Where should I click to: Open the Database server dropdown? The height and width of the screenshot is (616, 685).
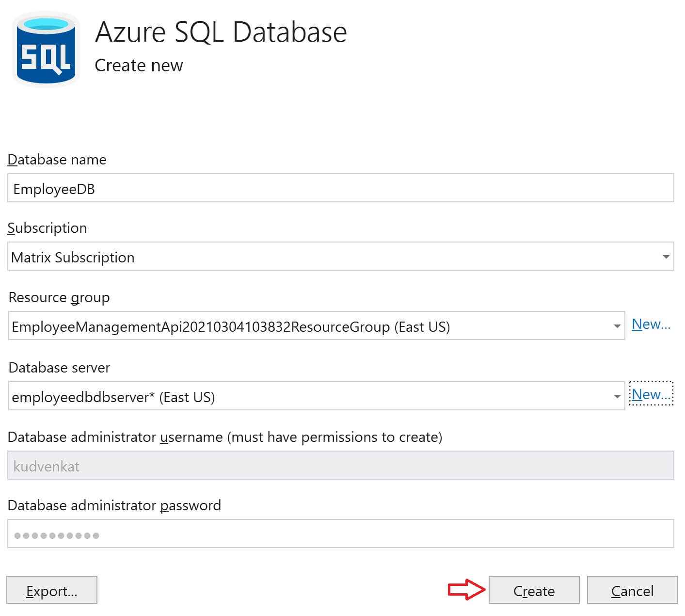coord(317,396)
